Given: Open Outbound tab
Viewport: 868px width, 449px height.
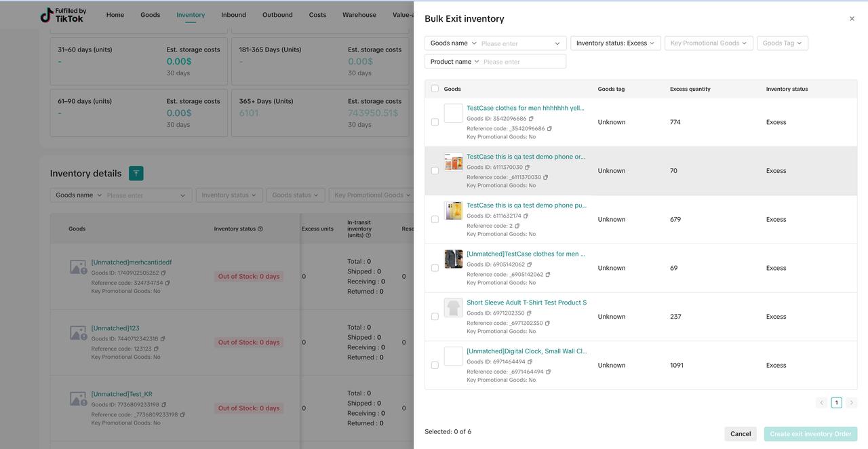Looking at the screenshot, I should [x=277, y=15].
